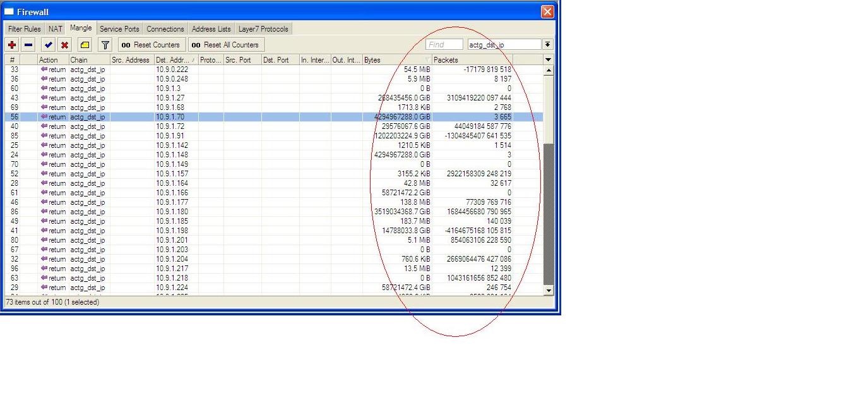The height and width of the screenshot is (407, 868).
Task: Open the Service Ports tab
Action: point(119,29)
